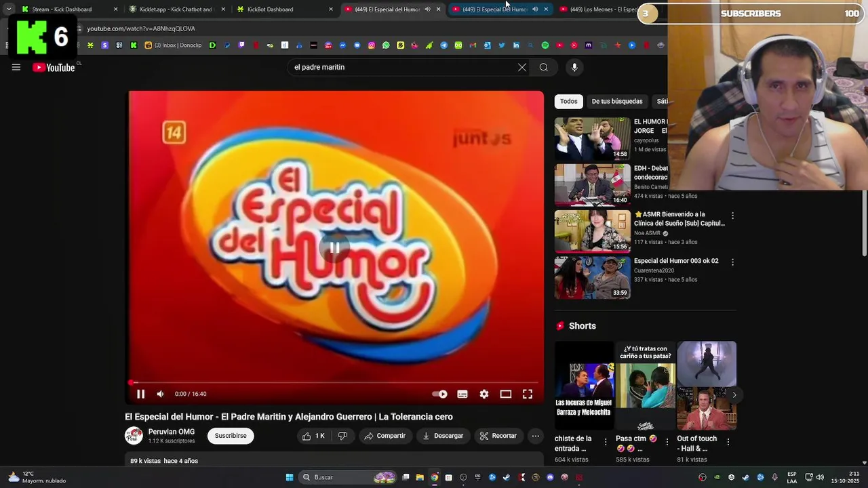Switch the player to theater mode
This screenshot has height=488, width=868.
[x=506, y=394]
